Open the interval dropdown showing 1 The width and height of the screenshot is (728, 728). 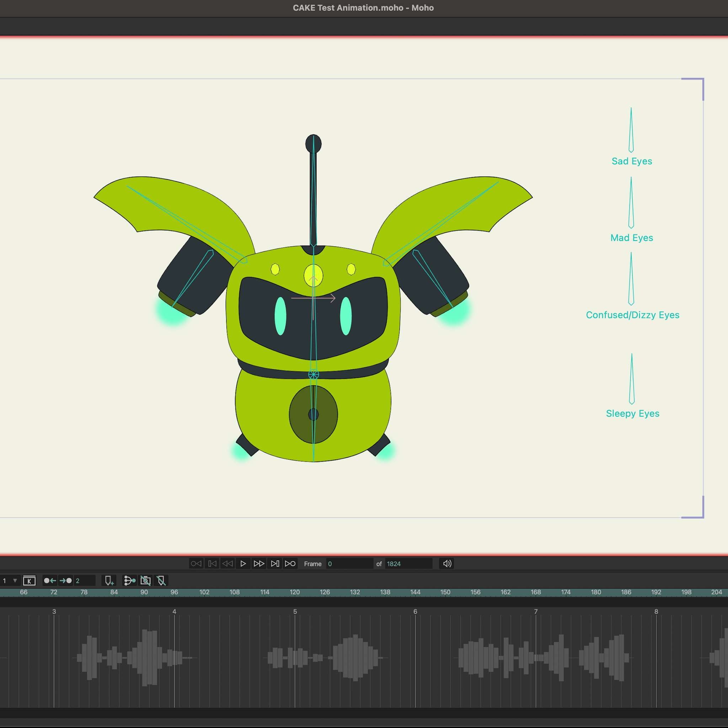[10, 581]
